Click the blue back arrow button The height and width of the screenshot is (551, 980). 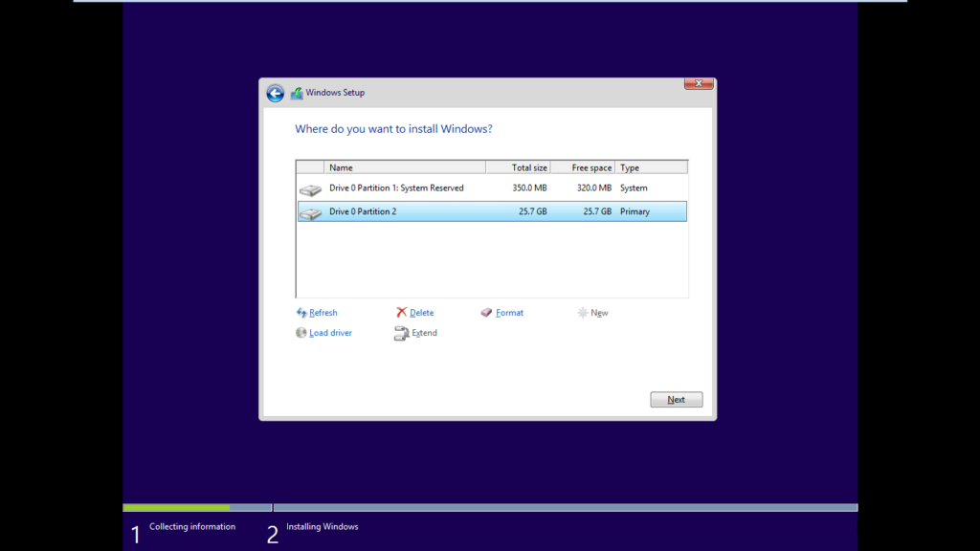[x=276, y=93]
